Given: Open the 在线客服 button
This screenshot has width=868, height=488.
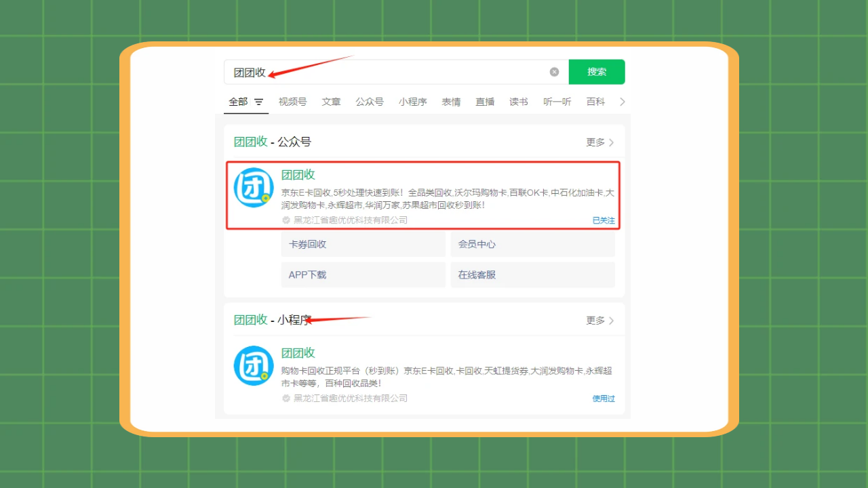Looking at the screenshot, I should point(533,274).
